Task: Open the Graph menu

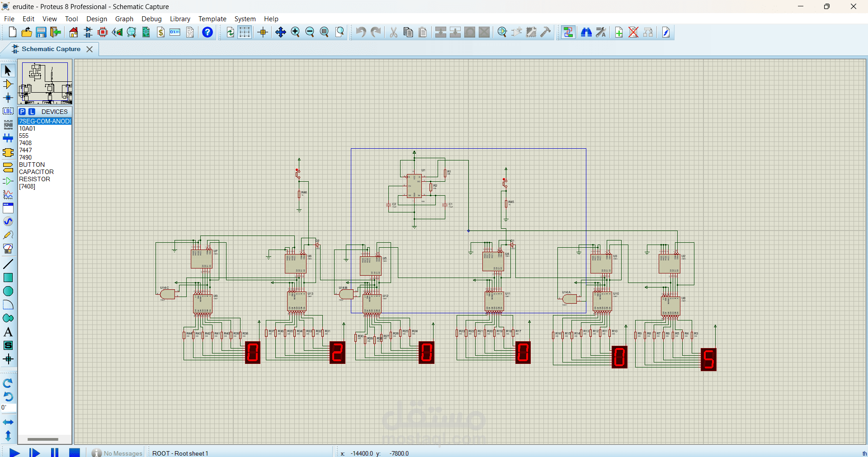Action: [124, 19]
